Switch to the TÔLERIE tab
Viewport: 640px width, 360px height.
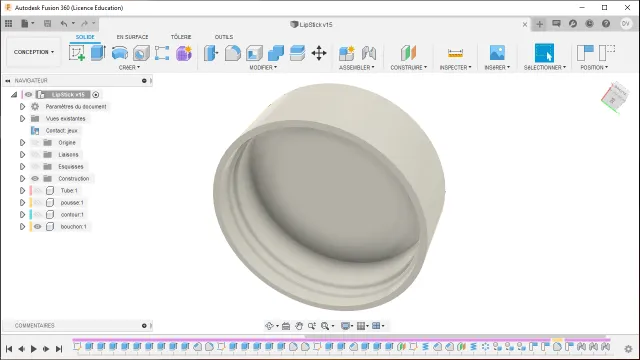click(x=181, y=37)
